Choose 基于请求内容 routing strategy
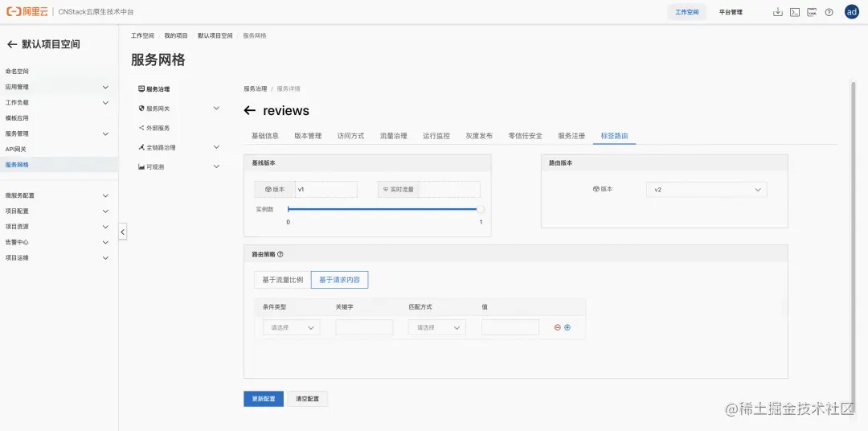 click(340, 280)
